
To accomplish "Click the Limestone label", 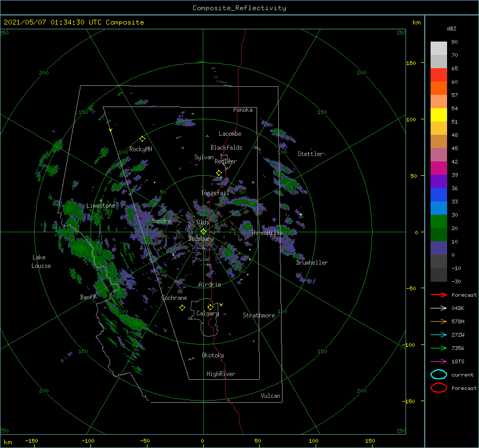I will click(x=101, y=206).
